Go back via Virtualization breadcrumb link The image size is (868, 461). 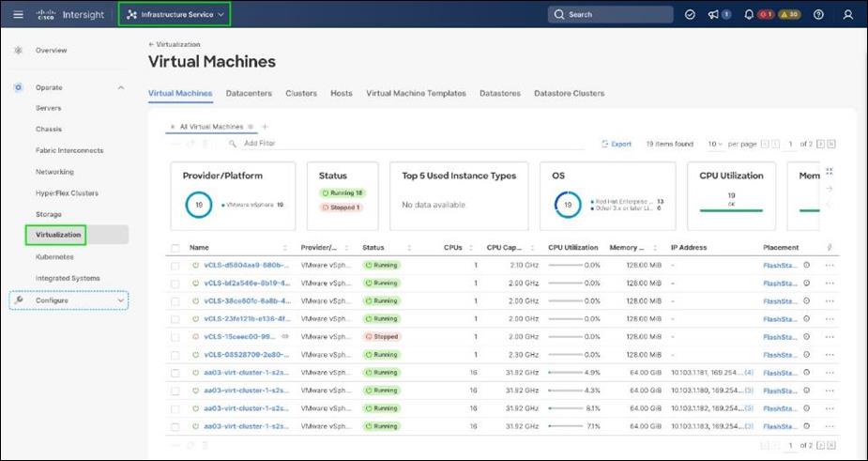(x=175, y=44)
